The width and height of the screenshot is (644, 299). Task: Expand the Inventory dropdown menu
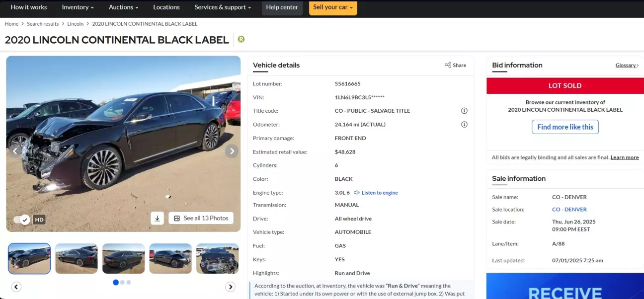78,7
